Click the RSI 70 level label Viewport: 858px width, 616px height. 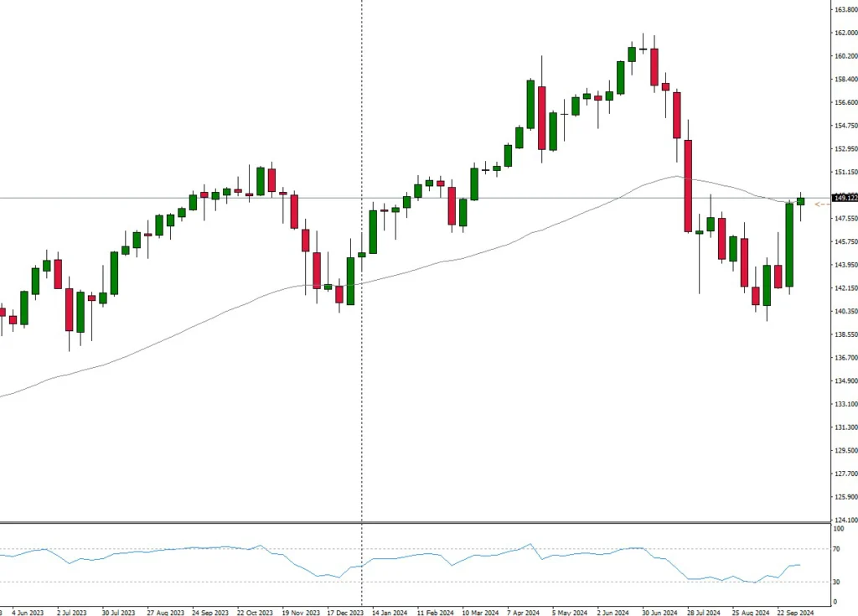click(x=838, y=550)
